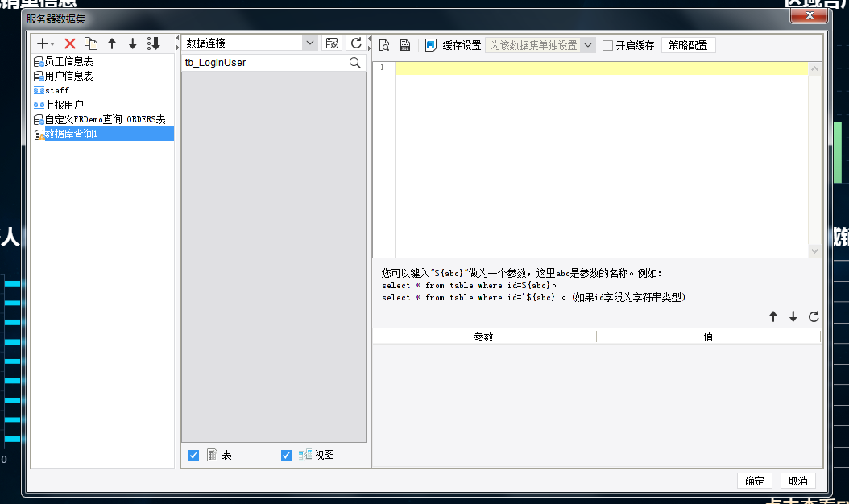849x504 pixels.
Task: Click the search magnifier icon
Action: [354, 63]
